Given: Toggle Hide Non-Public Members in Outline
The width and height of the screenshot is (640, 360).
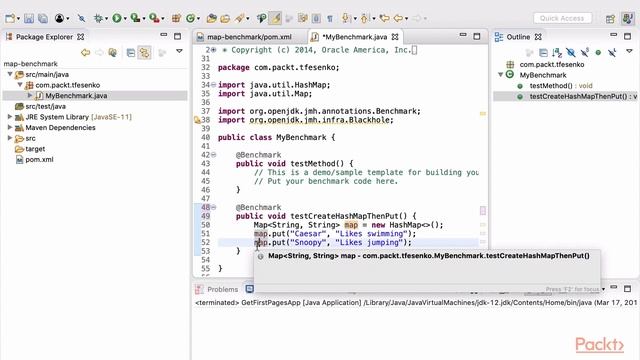Looking at the screenshot, I should point(598,53).
